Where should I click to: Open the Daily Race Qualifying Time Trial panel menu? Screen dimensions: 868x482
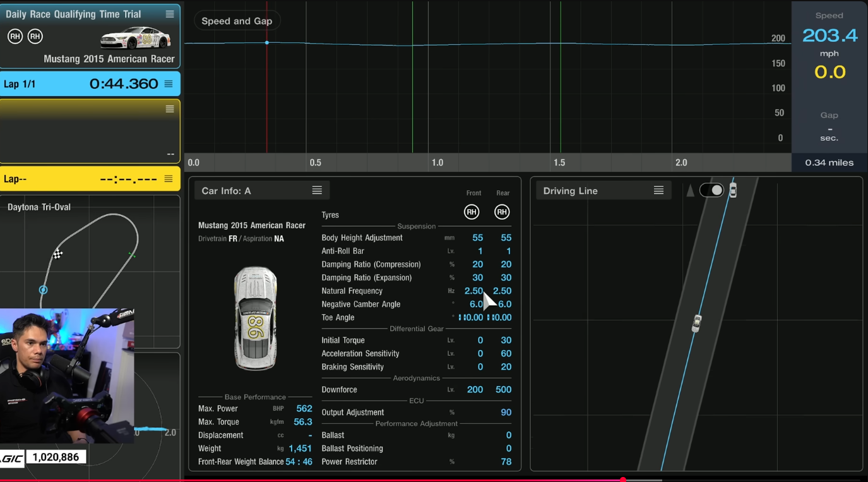(x=170, y=14)
